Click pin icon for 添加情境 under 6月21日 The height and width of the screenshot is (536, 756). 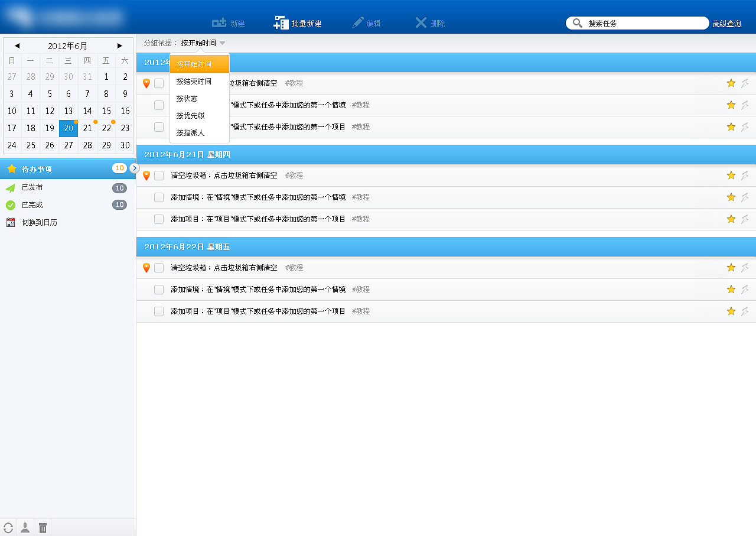pos(745,197)
